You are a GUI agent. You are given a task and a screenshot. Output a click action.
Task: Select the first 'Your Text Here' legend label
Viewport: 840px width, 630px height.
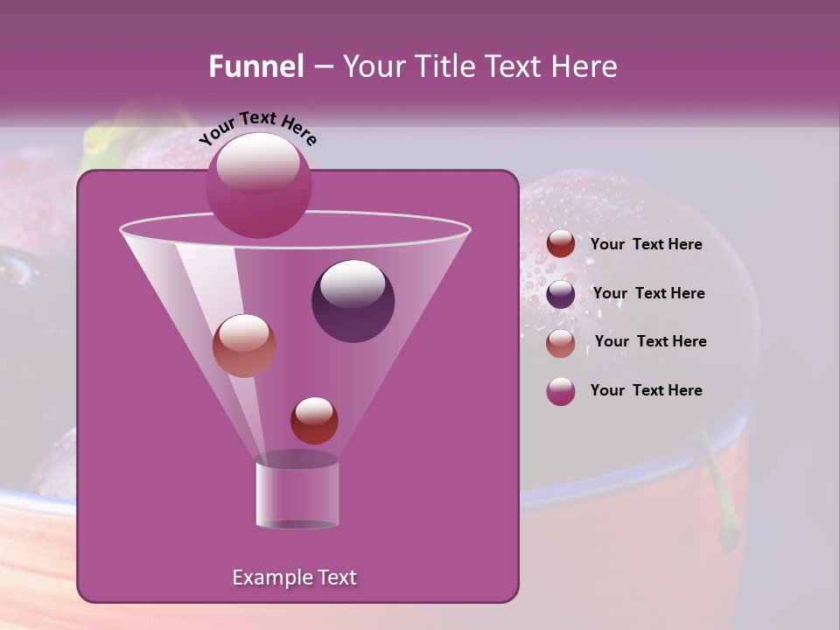click(647, 244)
